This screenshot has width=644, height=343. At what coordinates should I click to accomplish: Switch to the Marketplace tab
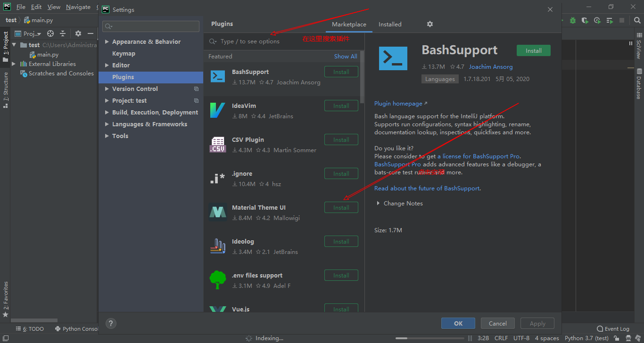(x=349, y=24)
